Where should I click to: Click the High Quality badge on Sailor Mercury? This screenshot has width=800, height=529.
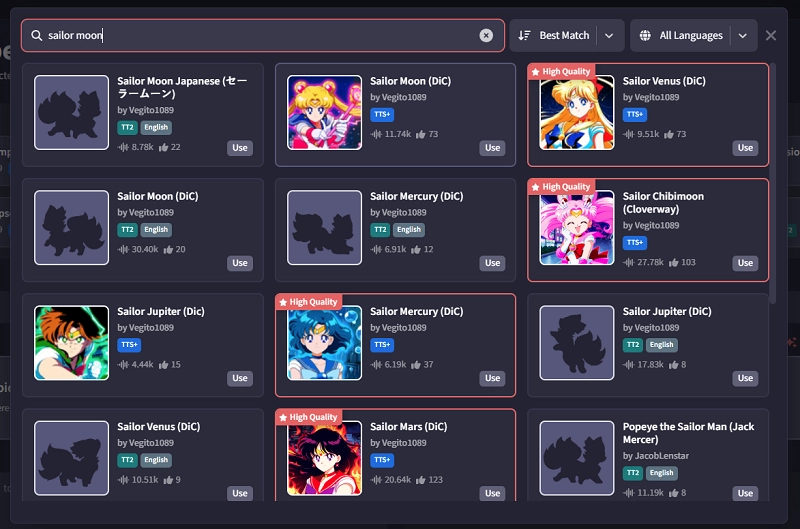308,302
